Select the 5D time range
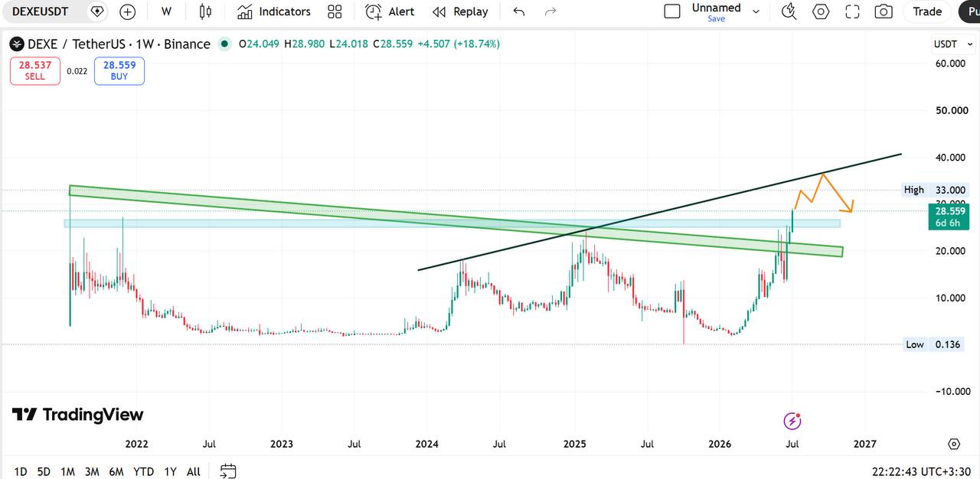Image resolution: width=980 pixels, height=479 pixels. point(44,471)
